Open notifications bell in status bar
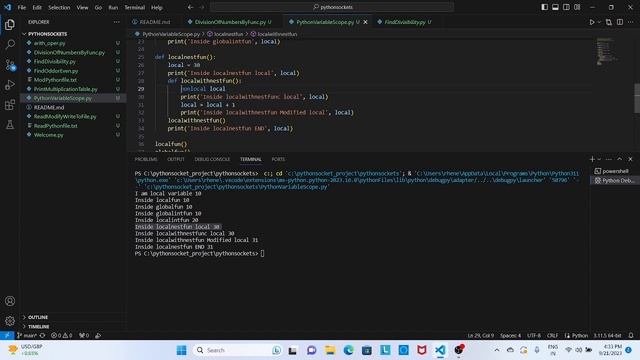Image resolution: width=640 pixels, height=360 pixels. point(631,336)
